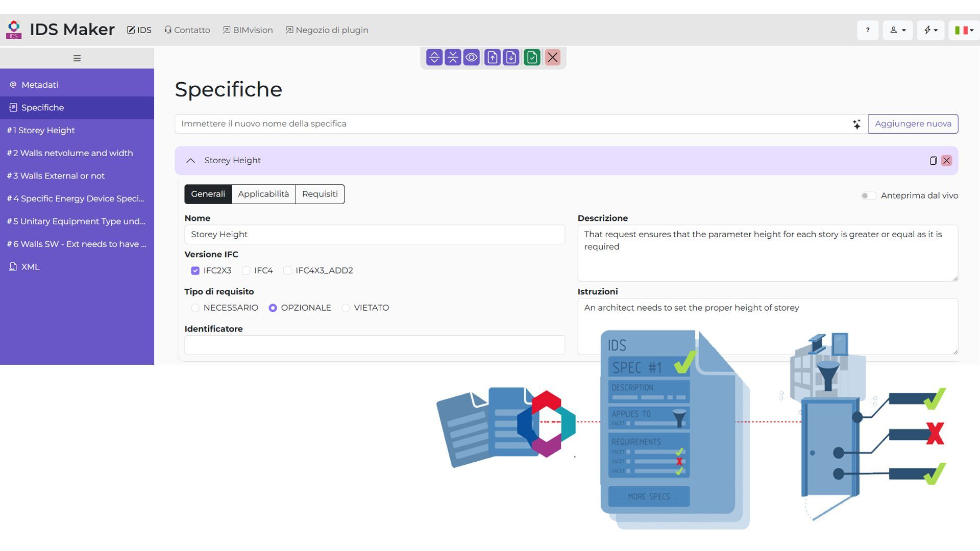Open the Italian flag language dropdown
This screenshot has width=980, height=551.
coord(964,30)
